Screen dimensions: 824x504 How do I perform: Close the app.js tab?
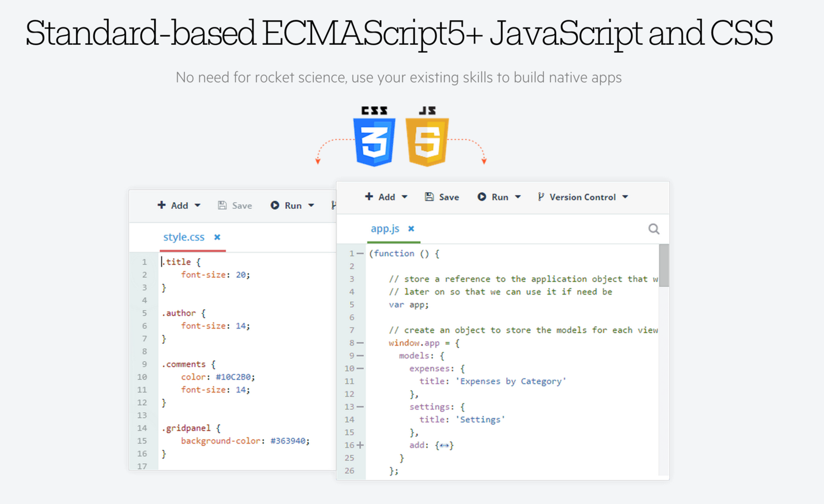point(411,228)
